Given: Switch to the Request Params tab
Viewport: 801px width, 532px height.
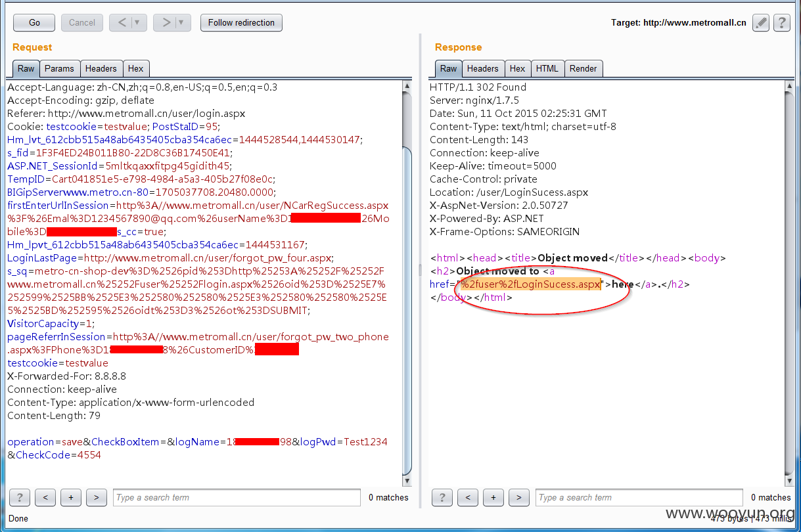Looking at the screenshot, I should pyautogui.click(x=59, y=68).
